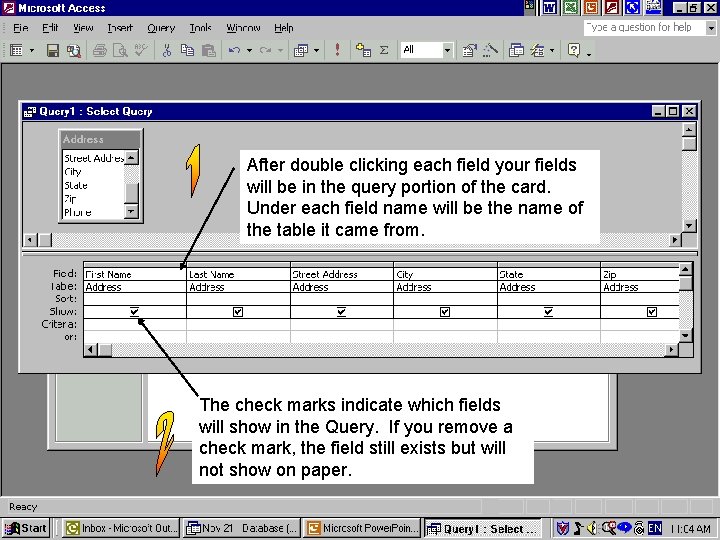The width and height of the screenshot is (720, 540).
Task: Open the View button dropdown arrow
Action: 32,50
